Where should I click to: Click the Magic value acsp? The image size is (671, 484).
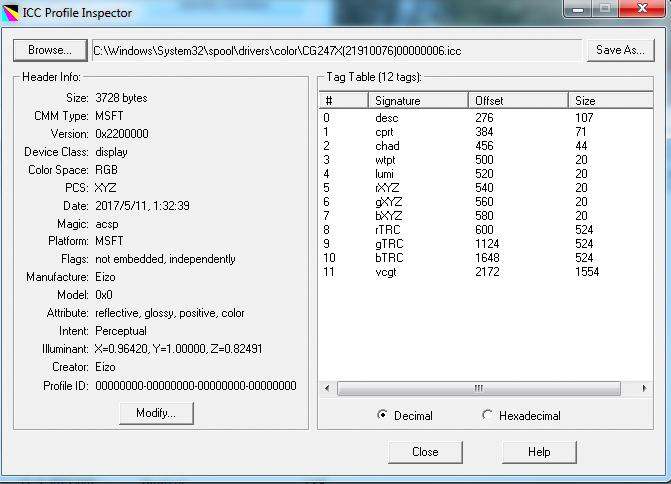107,224
